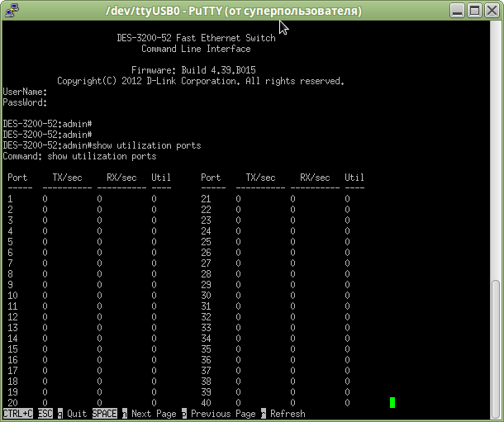
Task: Click the green terminal cursor block
Action: [392, 402]
